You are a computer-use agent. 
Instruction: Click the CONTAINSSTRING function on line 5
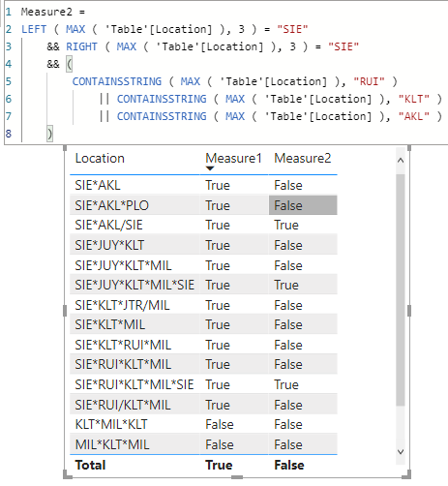[117, 81]
